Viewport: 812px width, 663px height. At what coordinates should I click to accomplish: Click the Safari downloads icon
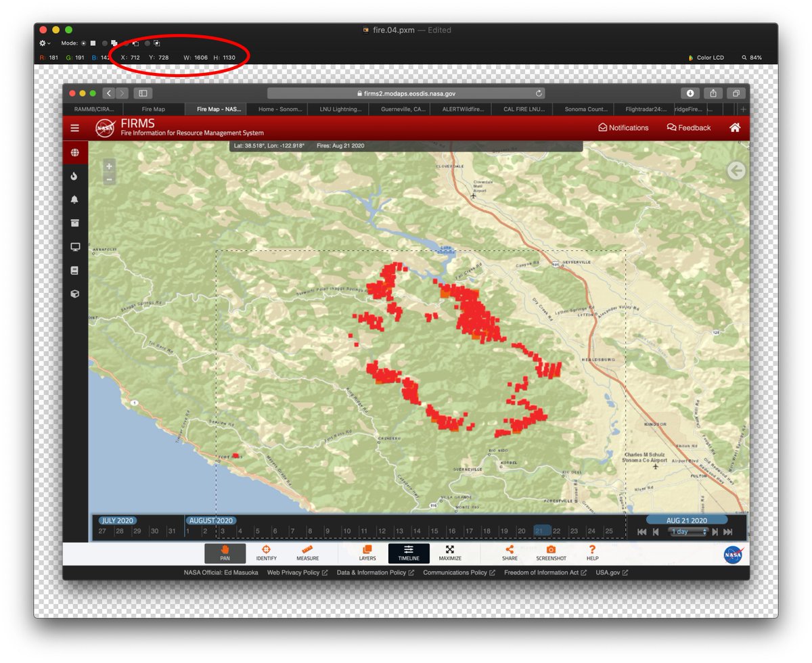coord(690,93)
